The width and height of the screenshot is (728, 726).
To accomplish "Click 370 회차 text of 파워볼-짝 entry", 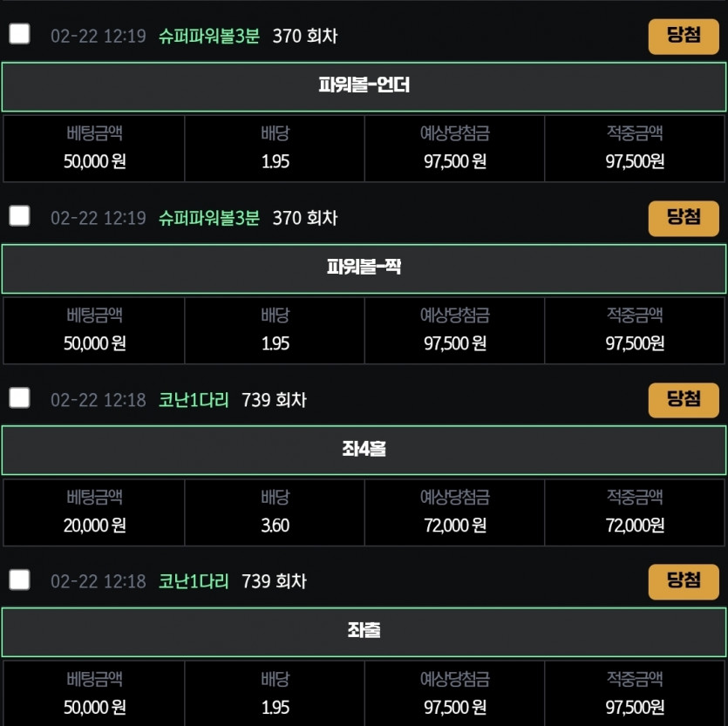I will (305, 218).
